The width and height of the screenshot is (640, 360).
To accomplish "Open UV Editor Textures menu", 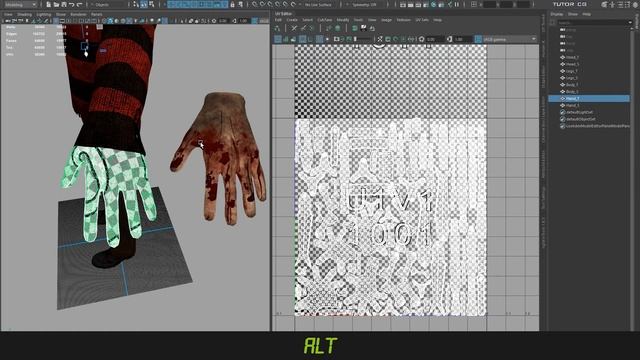I will (404, 20).
